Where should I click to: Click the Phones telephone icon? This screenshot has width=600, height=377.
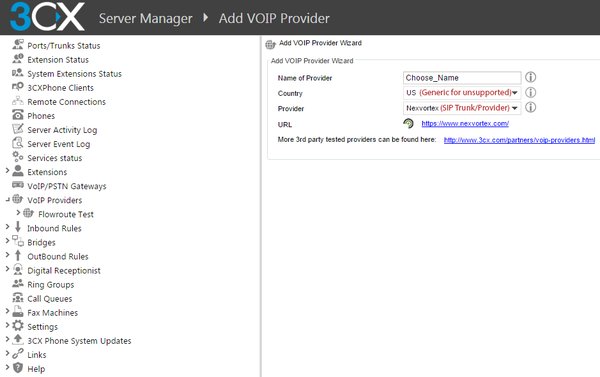18,115
